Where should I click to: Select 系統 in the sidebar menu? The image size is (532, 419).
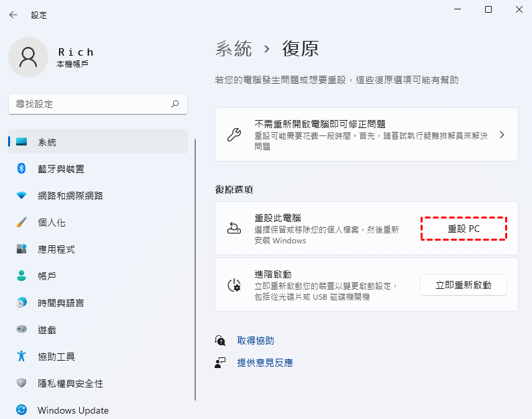tap(47, 142)
